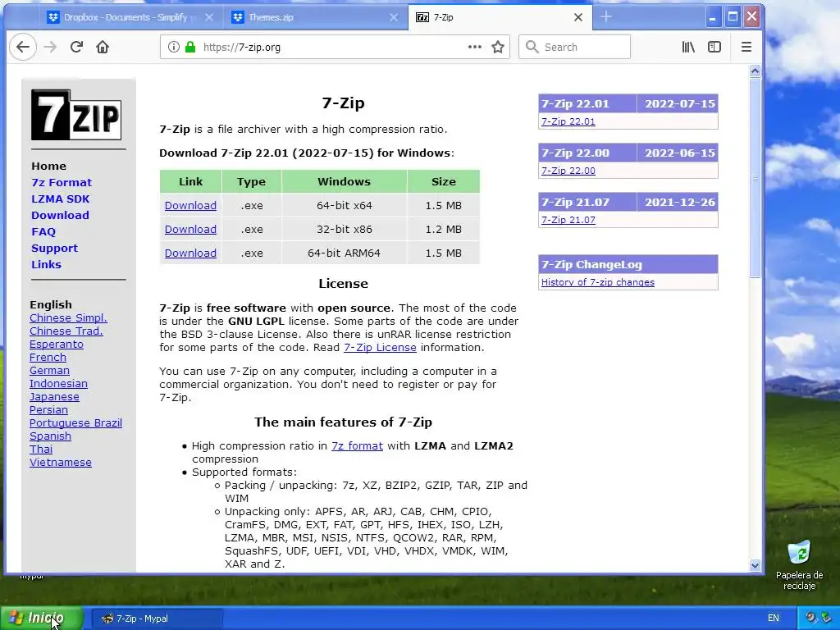Switch language to Esperanto
Screen dimensions: 840x630
[x=57, y=344]
